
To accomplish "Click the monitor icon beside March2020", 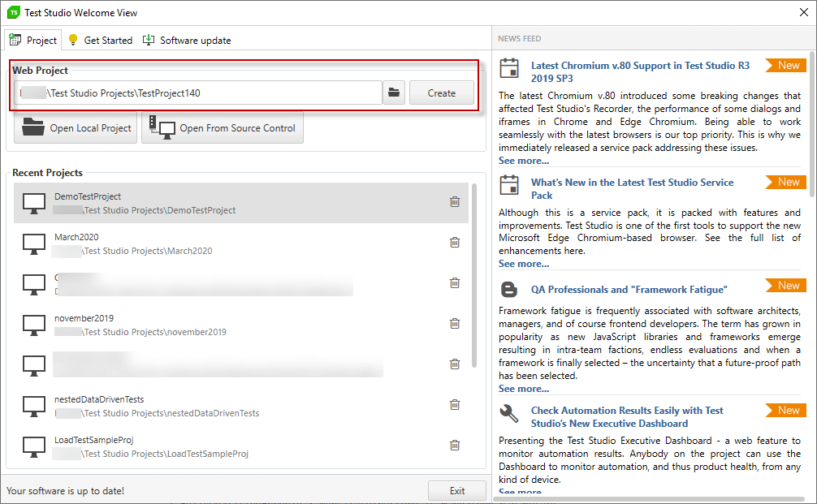I will pyautogui.click(x=34, y=244).
